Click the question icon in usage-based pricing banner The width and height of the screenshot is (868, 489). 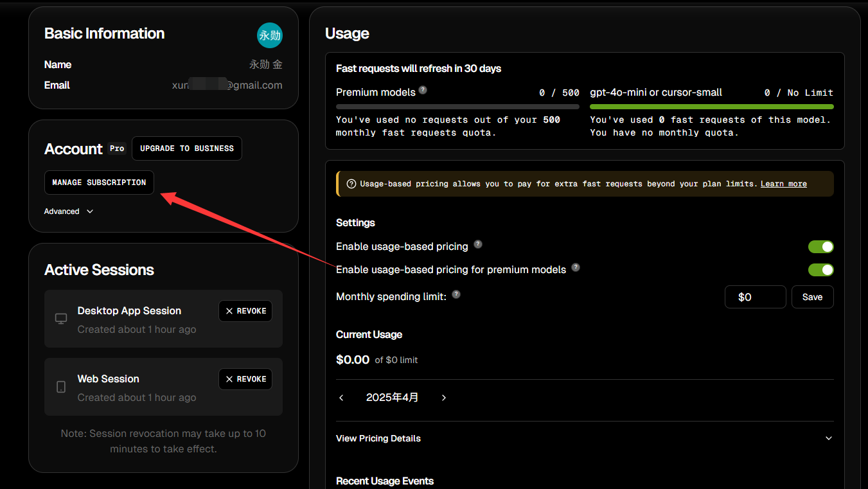(351, 184)
